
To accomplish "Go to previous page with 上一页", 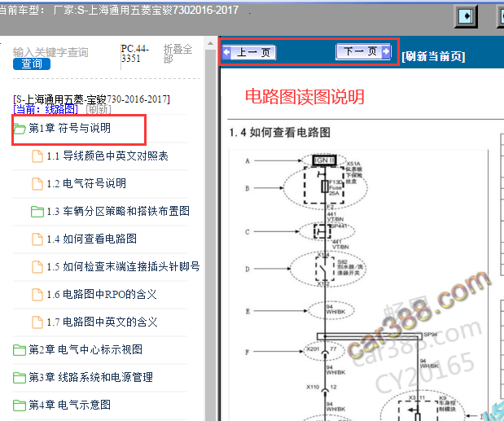I will [x=249, y=52].
